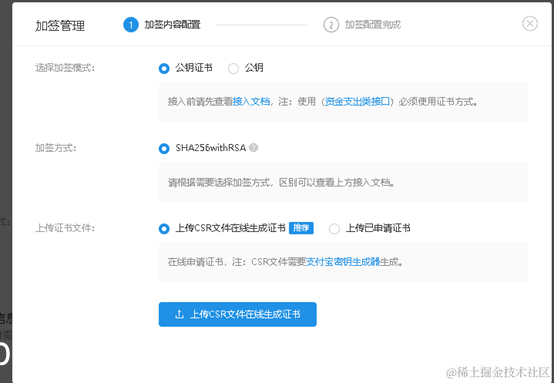
Task: Open the 支付宝密钥生成器 link
Action: (x=342, y=262)
